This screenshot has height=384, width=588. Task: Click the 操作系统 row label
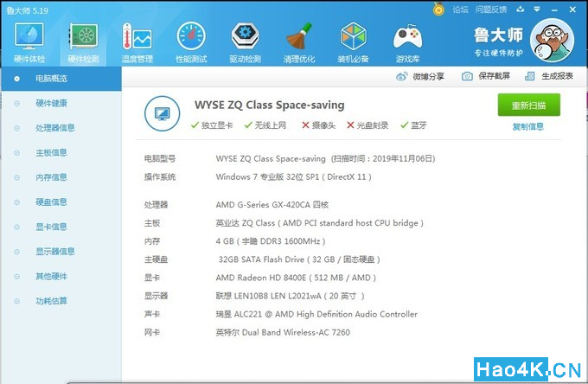[x=160, y=177]
